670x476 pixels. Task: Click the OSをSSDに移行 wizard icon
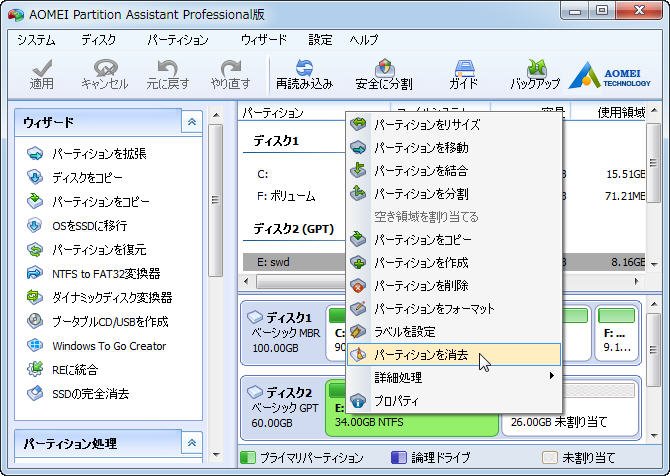[35, 225]
